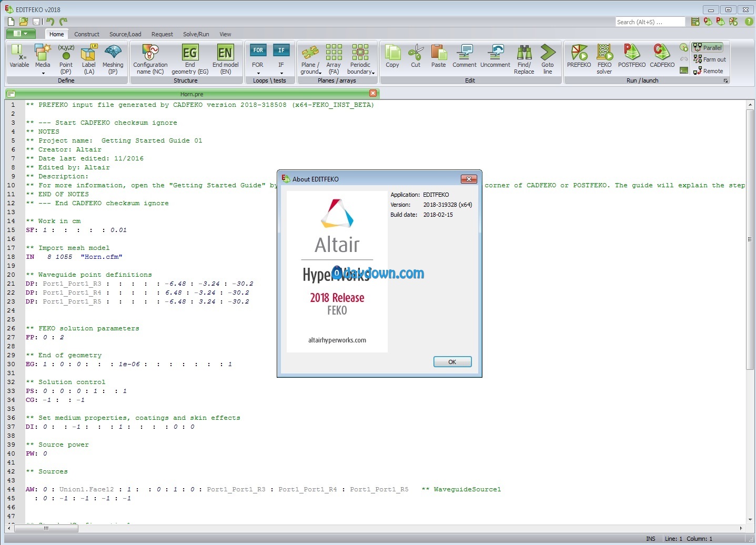Open POSTFEKO from the Run/launch group

pyautogui.click(x=631, y=57)
